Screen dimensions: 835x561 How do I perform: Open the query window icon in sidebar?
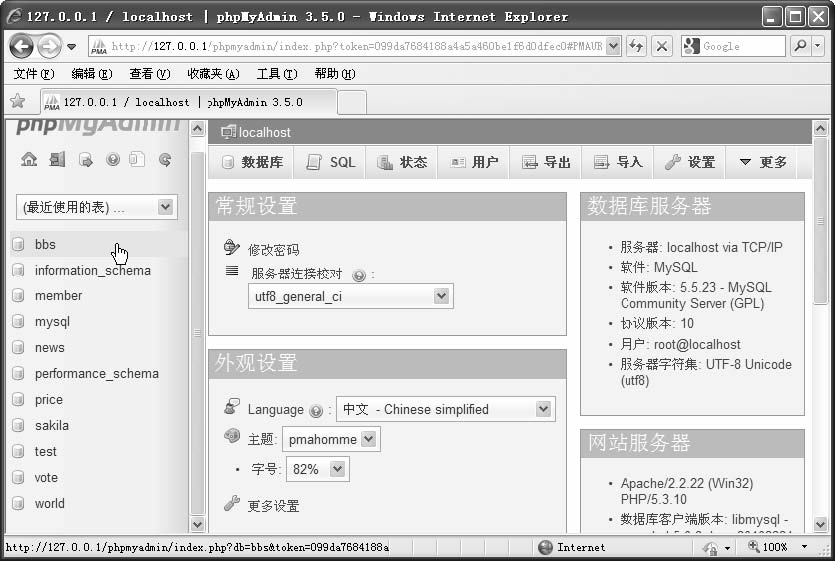[x=85, y=159]
